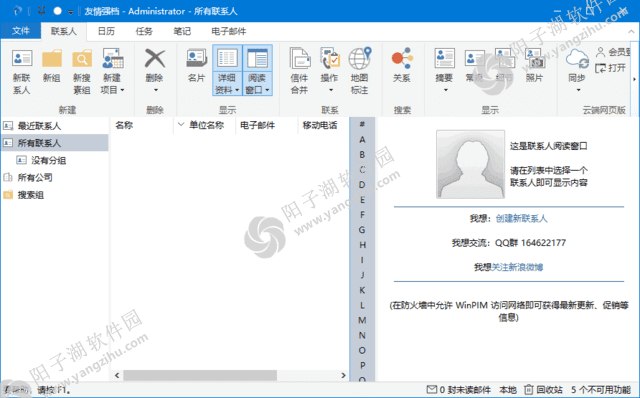Open the 信件合并 mail merge tool
Screen dimensions: 640x398
tap(299, 71)
